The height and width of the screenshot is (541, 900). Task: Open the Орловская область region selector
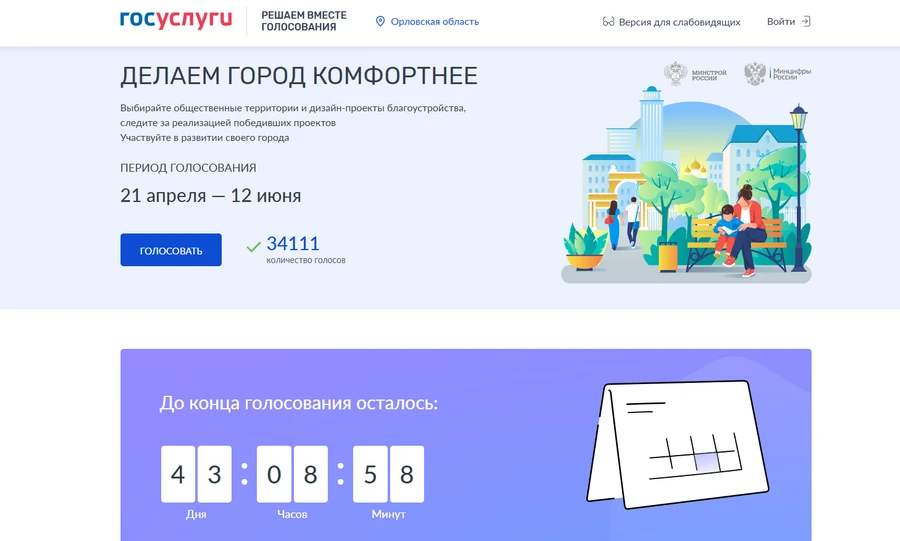point(434,21)
